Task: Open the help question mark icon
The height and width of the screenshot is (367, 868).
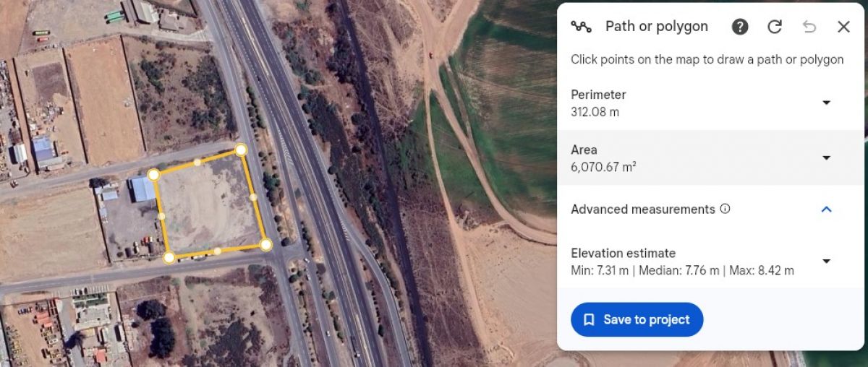Action: tap(740, 27)
